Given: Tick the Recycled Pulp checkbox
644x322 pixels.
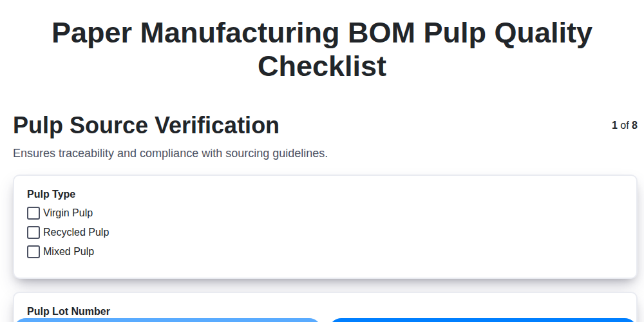Looking at the screenshot, I should coord(33,232).
